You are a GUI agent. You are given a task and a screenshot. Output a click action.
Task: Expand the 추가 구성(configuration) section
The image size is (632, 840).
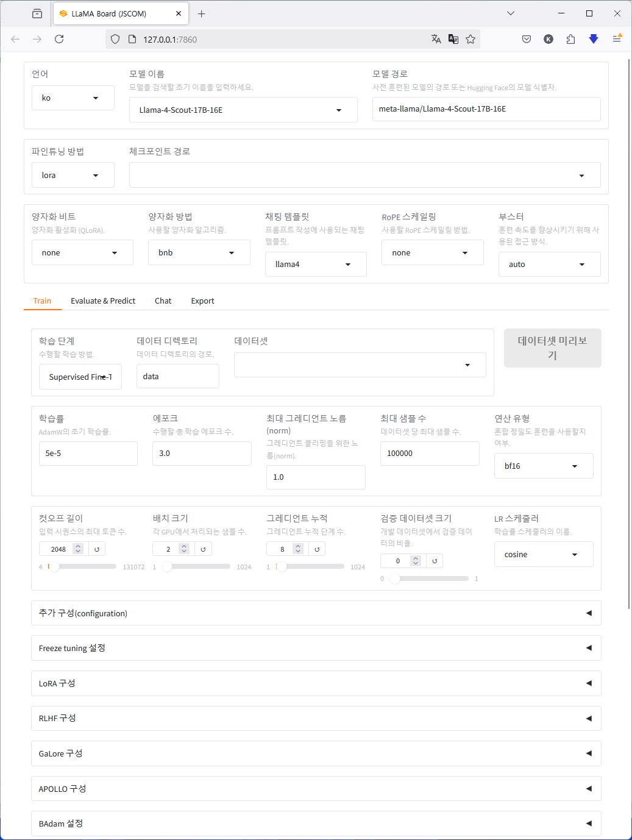[316, 613]
